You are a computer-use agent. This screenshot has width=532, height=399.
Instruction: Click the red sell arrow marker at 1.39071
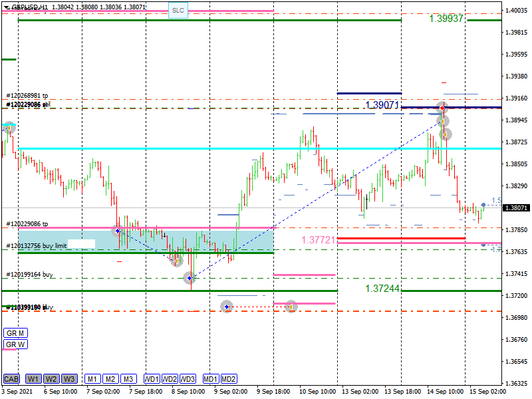pyautogui.click(x=442, y=108)
